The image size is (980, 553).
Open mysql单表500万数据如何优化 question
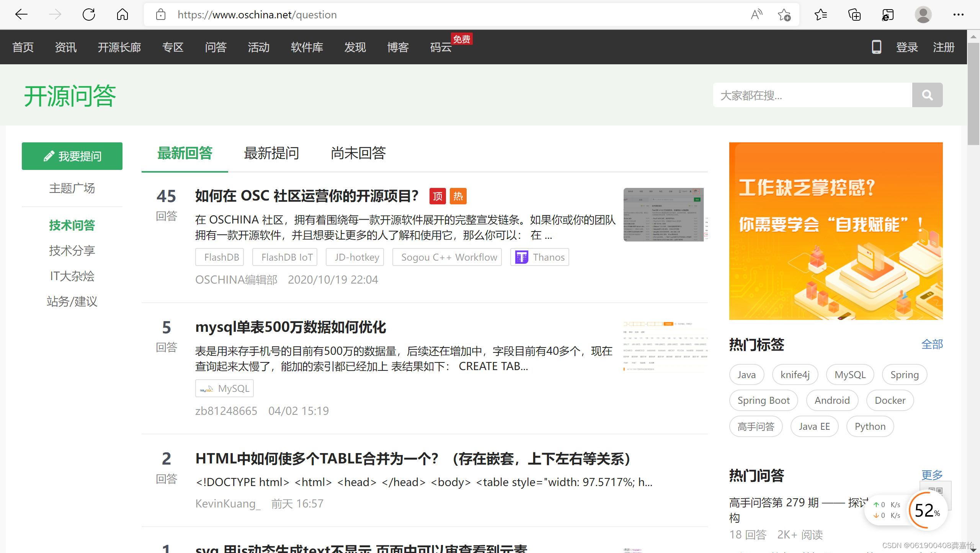pos(290,327)
